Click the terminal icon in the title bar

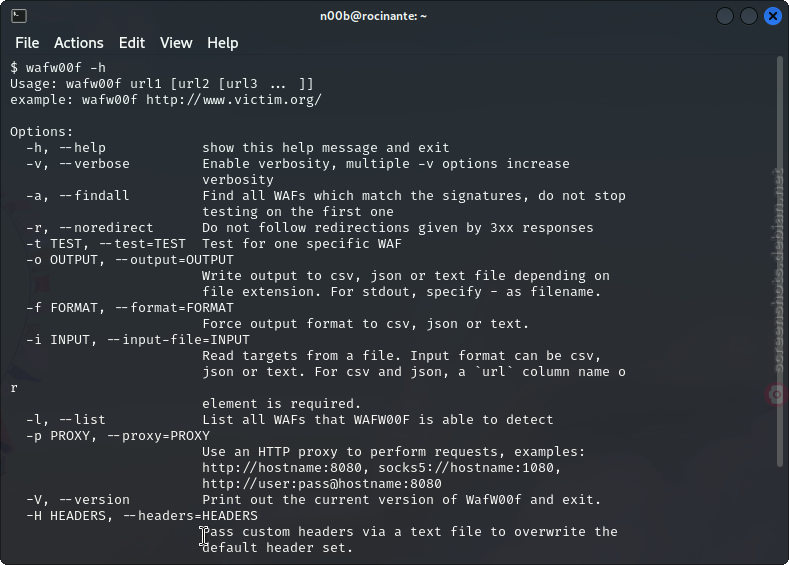click(19, 16)
